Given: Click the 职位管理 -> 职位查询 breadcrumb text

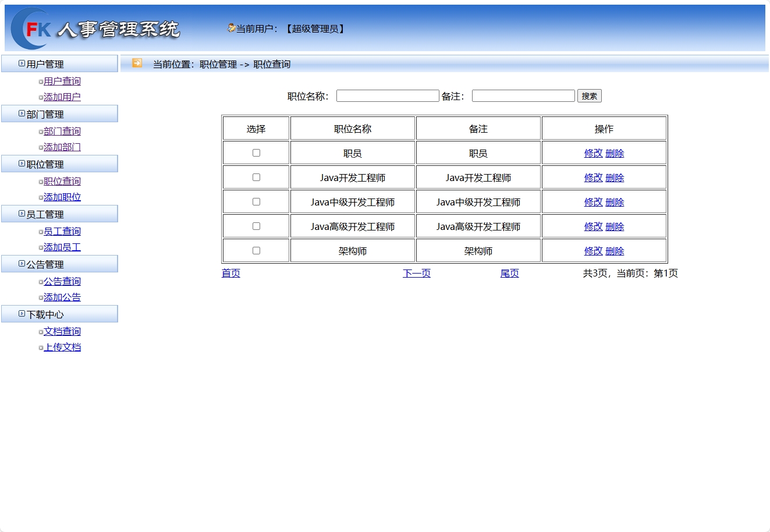Looking at the screenshot, I should 245,65.
